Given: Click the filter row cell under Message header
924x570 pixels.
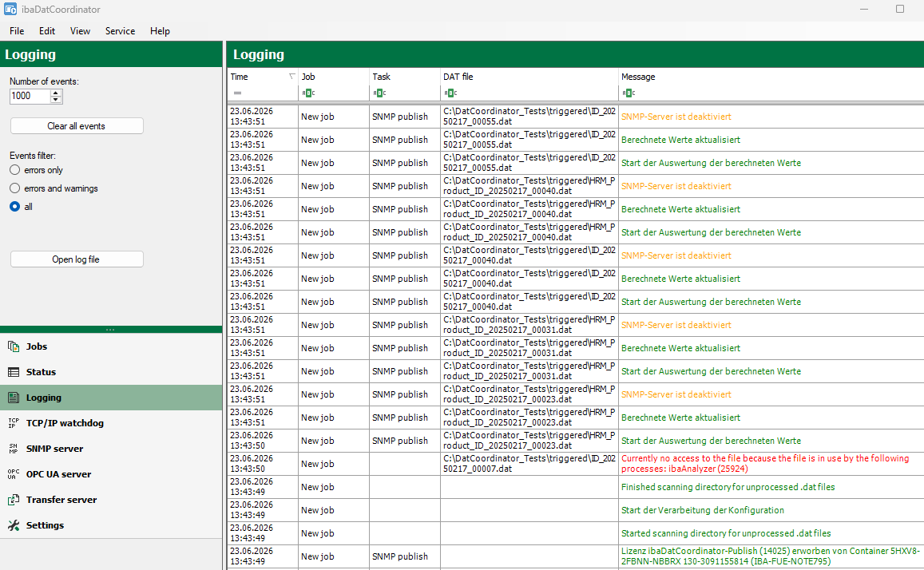Looking at the screenshot, I should click(x=771, y=93).
